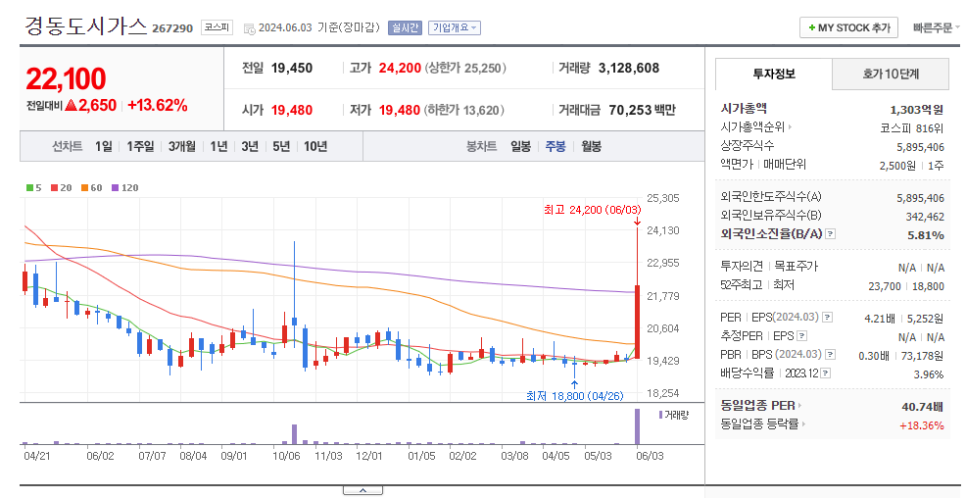The image size is (966, 498).
Task: Click the 거래량 3,128,608 value
Action: 628,68
